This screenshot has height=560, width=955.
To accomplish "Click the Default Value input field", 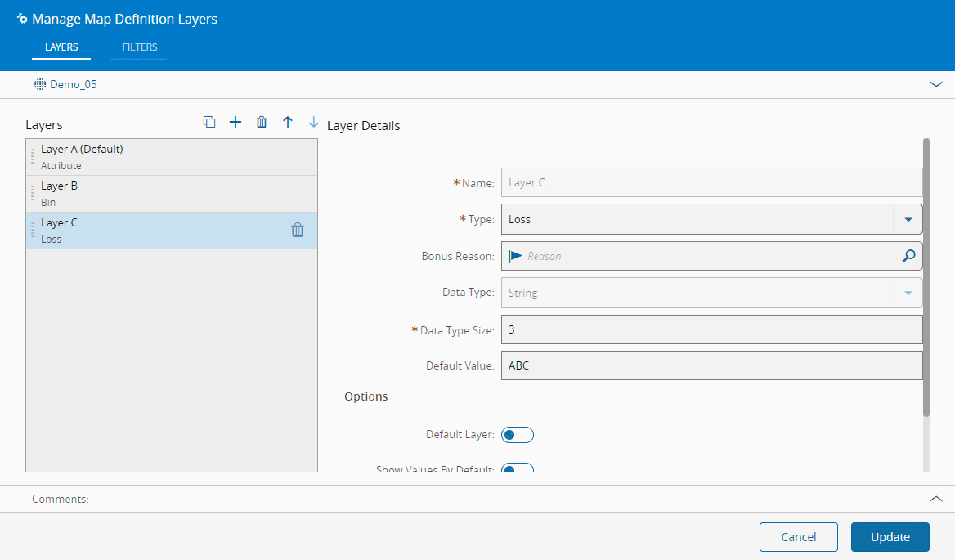I will tap(711, 365).
